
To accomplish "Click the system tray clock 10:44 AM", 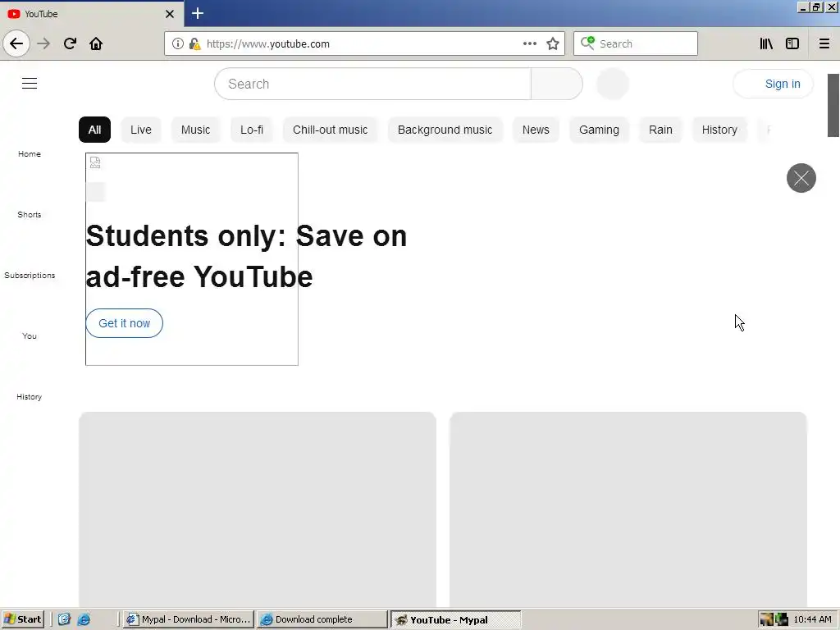I will tap(813, 619).
